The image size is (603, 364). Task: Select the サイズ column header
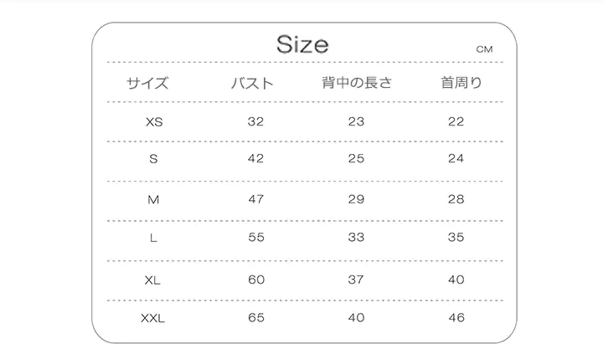147,83
